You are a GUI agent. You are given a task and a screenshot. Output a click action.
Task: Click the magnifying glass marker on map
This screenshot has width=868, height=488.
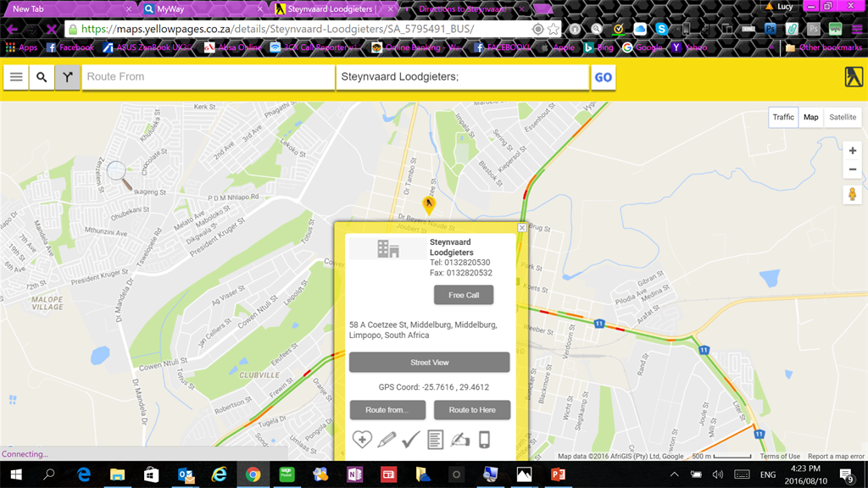tap(119, 175)
